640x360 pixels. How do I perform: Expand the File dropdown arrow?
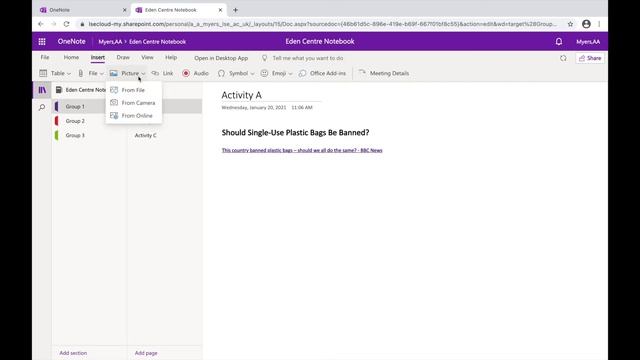[102, 73]
